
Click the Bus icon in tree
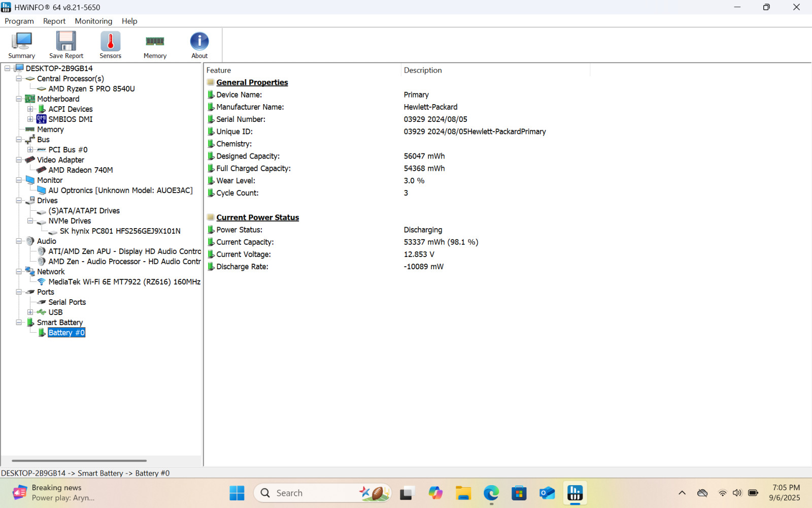30,139
